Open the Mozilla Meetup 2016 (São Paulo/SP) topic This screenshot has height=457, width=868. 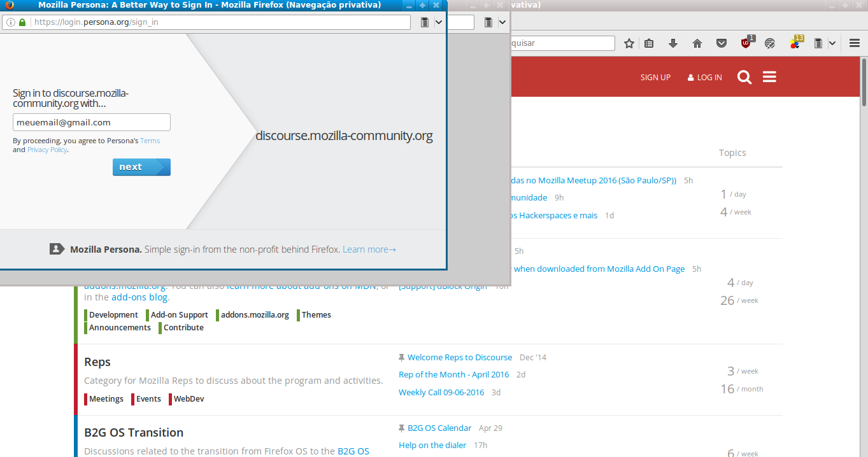(x=594, y=181)
